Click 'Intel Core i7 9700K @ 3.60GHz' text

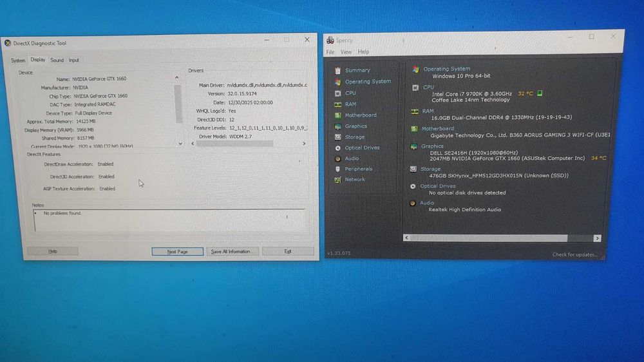[x=471, y=94]
